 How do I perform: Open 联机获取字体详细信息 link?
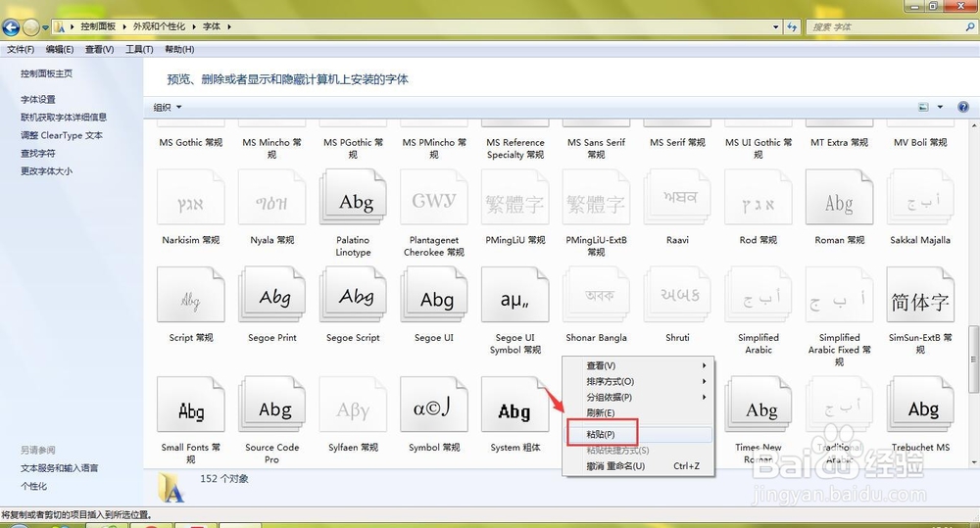click(63, 118)
